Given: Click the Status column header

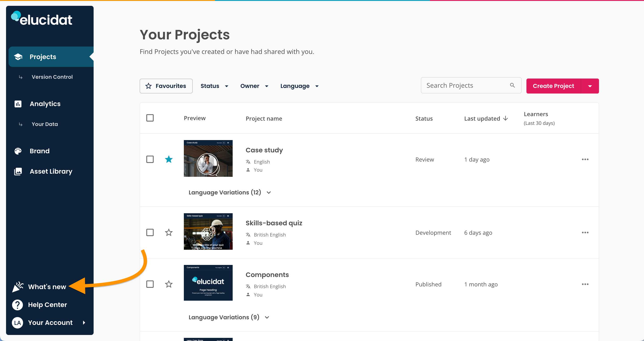Looking at the screenshot, I should 424,118.
